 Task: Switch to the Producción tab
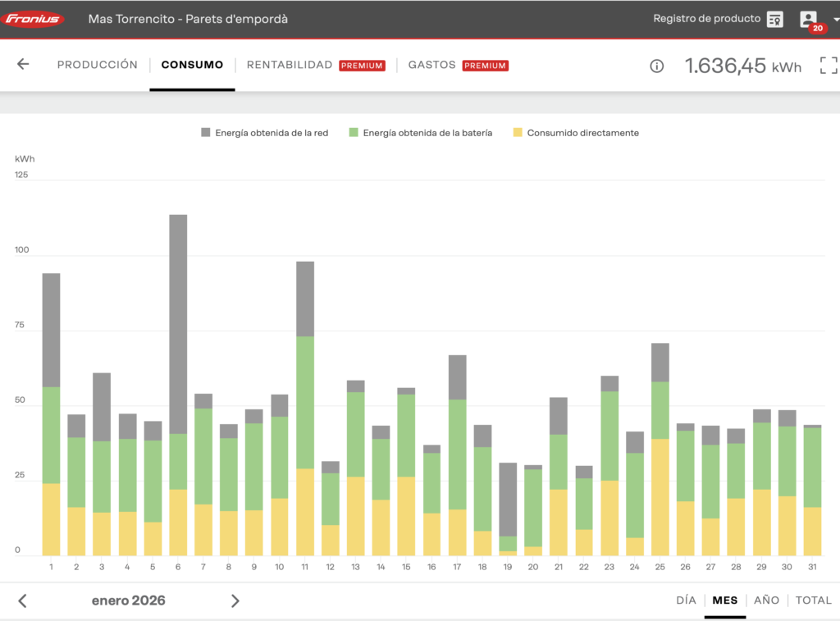[98, 65]
